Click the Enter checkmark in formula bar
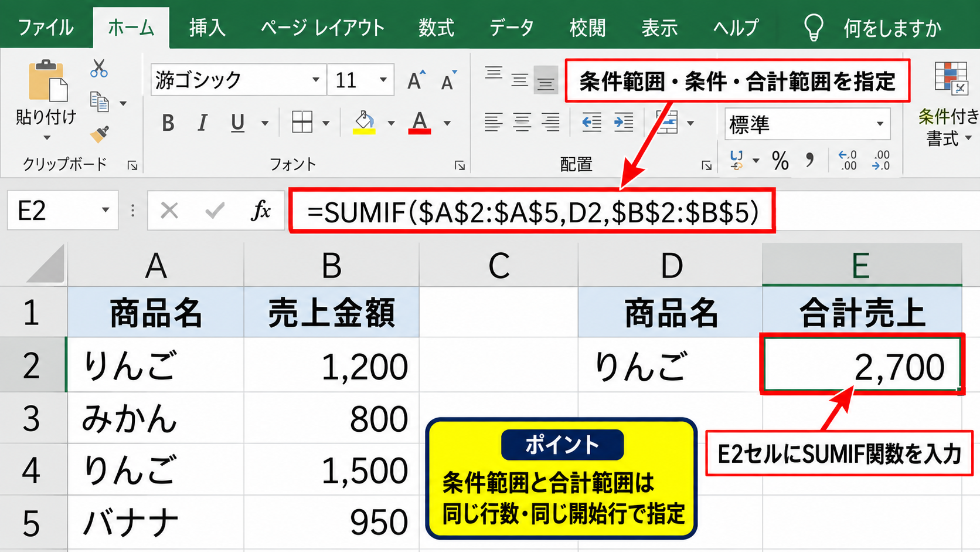980x552 pixels. click(215, 210)
